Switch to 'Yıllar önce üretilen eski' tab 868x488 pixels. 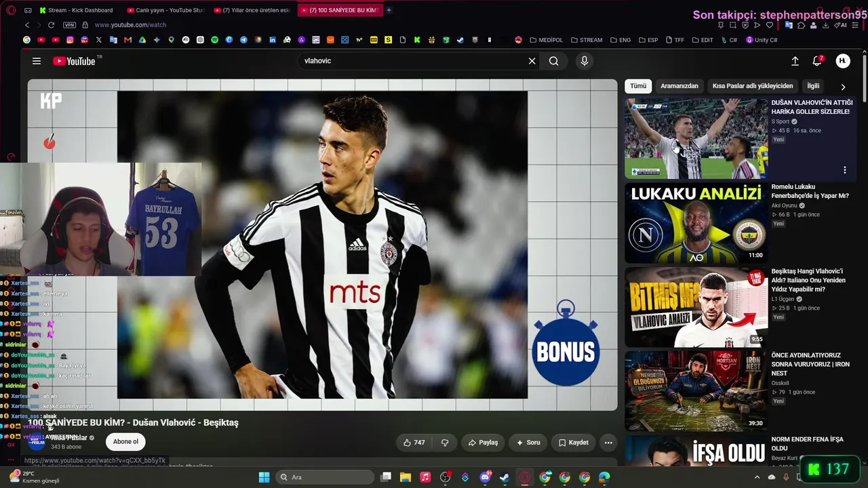coord(252,10)
